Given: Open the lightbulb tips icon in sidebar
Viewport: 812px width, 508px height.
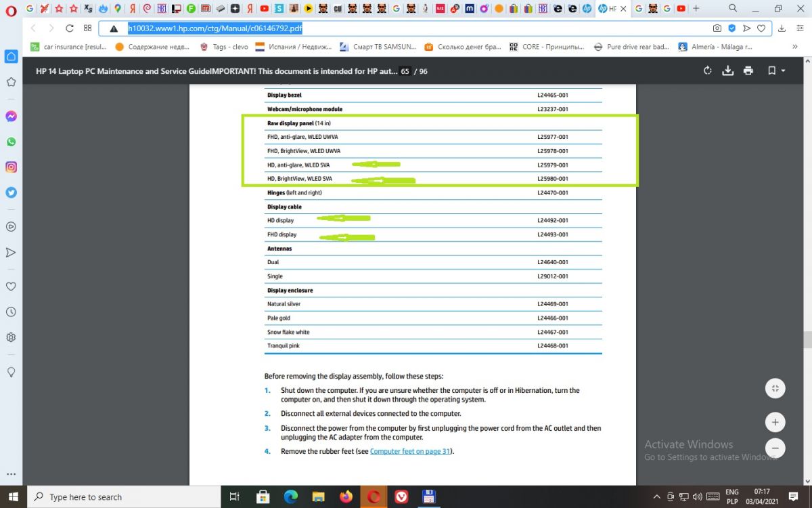Looking at the screenshot, I should pos(11,372).
